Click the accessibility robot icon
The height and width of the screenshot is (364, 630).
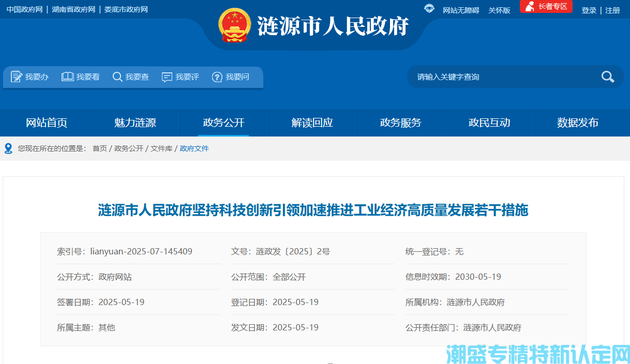click(429, 9)
